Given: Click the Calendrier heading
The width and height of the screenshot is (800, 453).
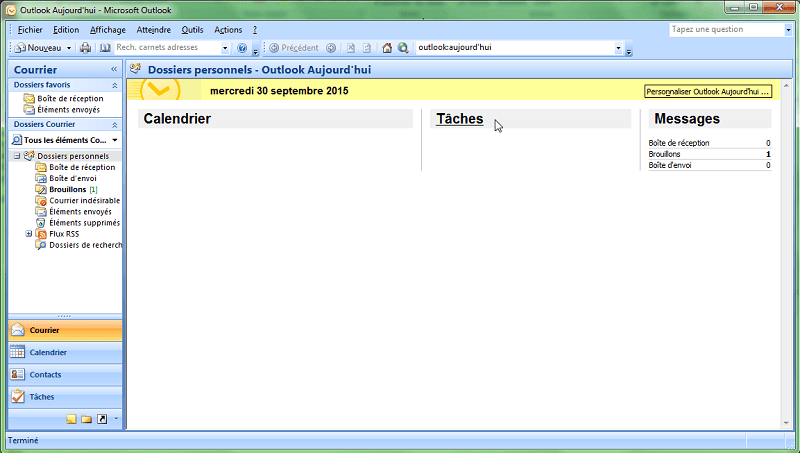Looking at the screenshot, I should point(177,119).
